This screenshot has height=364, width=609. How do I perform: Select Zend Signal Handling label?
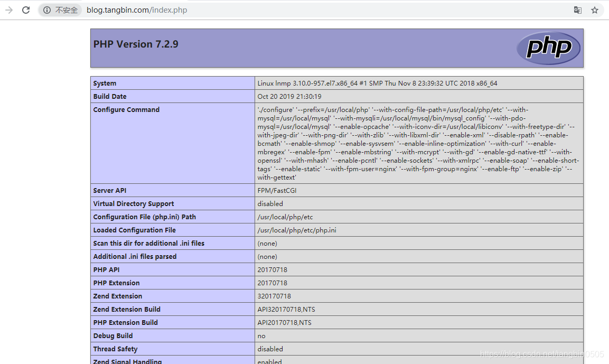pyautogui.click(x=127, y=361)
